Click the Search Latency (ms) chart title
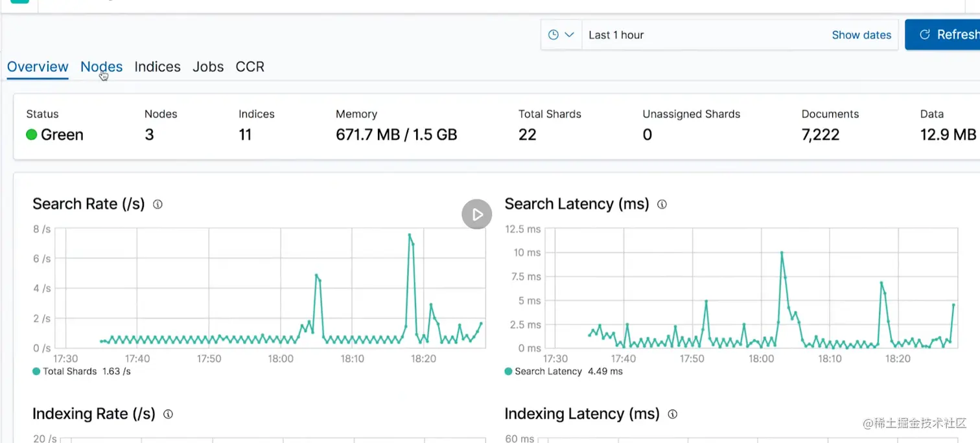The height and width of the screenshot is (443, 980). pos(577,204)
